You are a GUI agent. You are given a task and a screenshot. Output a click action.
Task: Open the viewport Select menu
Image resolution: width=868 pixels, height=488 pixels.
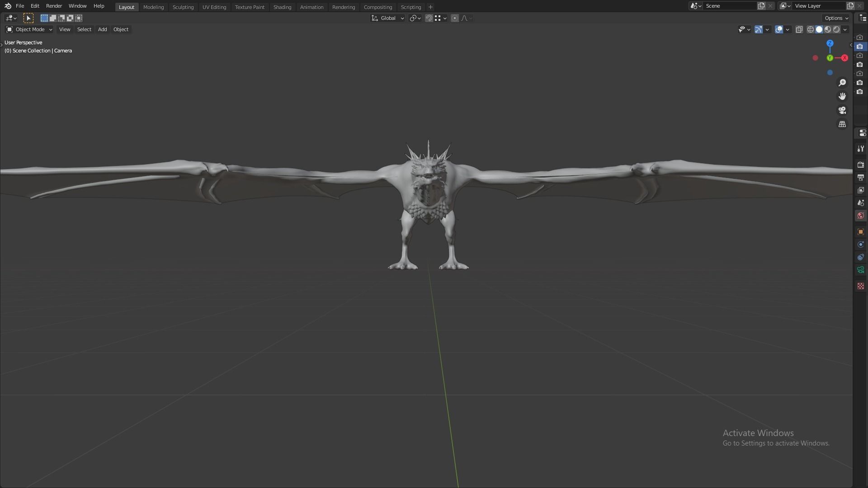[84, 29]
